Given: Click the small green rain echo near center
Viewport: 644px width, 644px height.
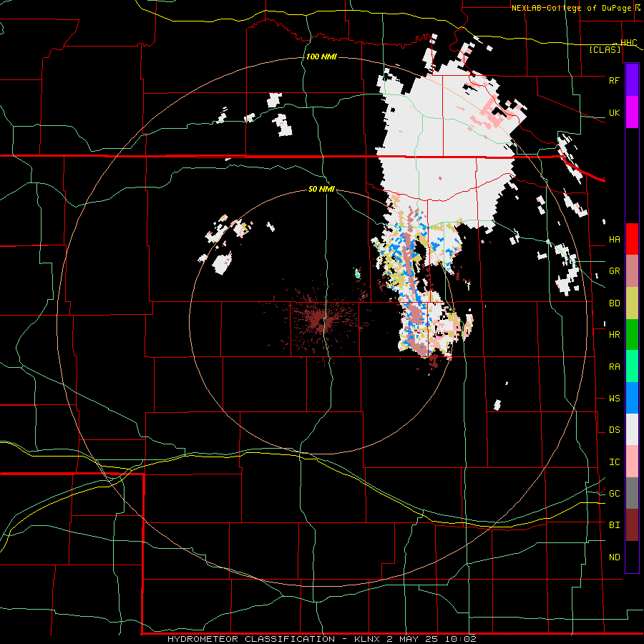Looking at the screenshot, I should [x=357, y=273].
